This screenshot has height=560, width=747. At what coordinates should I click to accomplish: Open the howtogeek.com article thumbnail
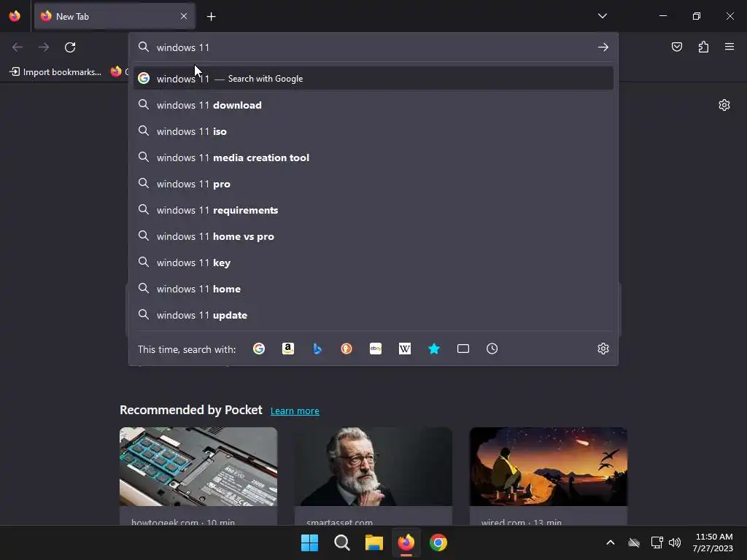pos(198,467)
